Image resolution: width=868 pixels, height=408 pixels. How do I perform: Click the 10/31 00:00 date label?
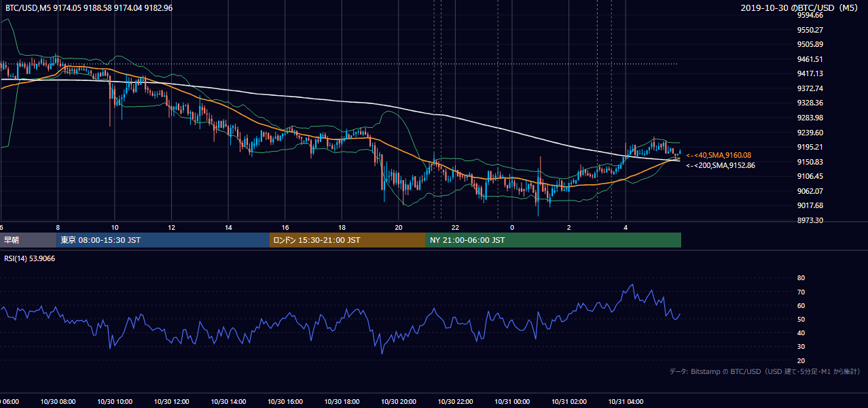pyautogui.click(x=512, y=402)
